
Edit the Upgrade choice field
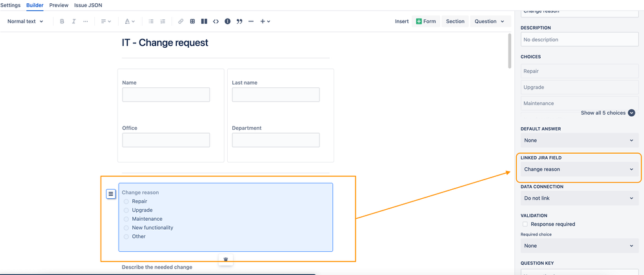click(x=579, y=87)
